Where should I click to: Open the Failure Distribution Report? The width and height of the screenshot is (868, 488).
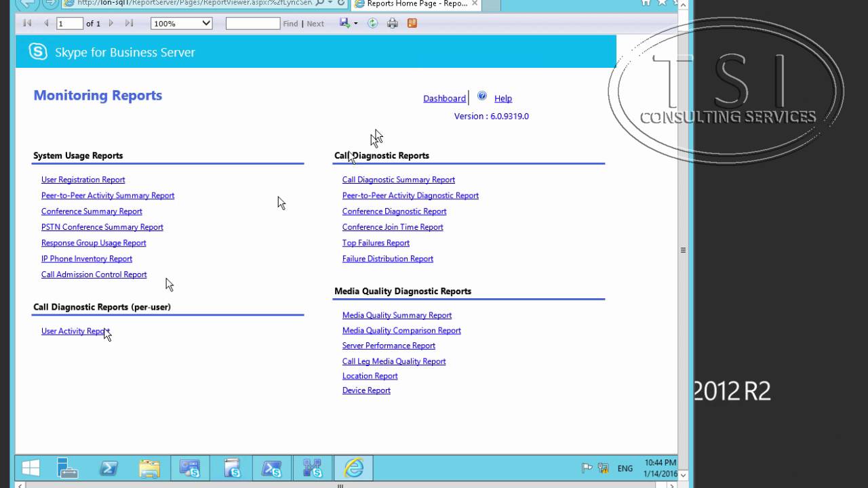point(388,259)
